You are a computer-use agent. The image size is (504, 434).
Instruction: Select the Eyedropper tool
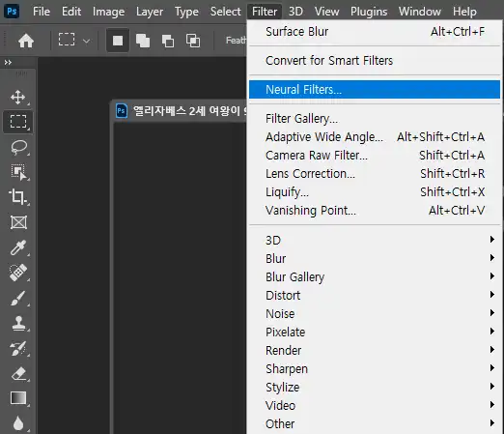(18, 247)
